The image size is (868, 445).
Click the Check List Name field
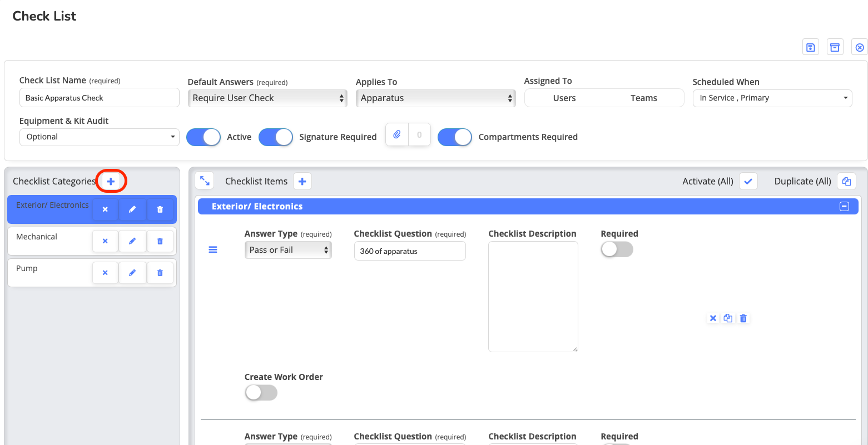tap(99, 98)
